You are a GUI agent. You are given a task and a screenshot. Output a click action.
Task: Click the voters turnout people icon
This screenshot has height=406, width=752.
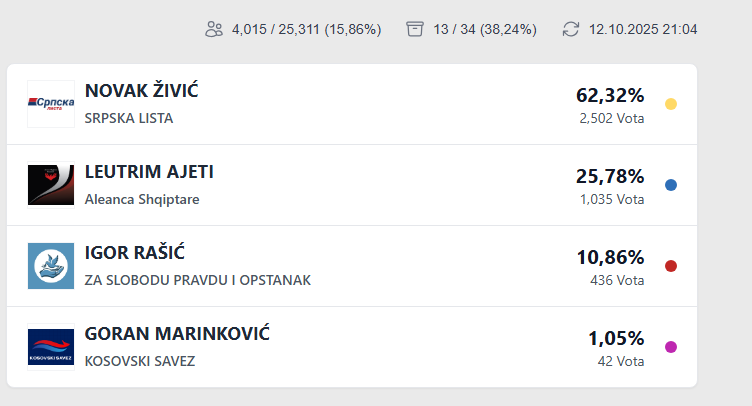213,29
